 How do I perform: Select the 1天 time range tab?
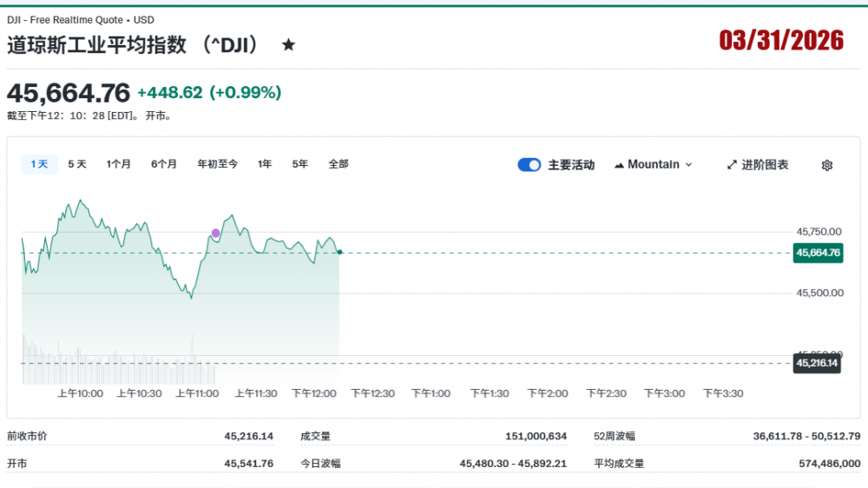click(39, 164)
